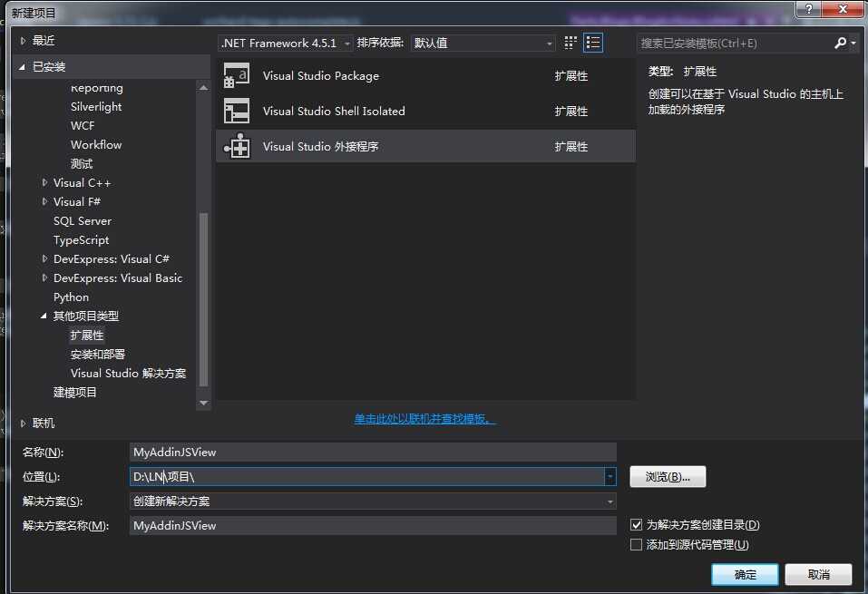Open the 解决方案 创建新解决方案 dropdown

373,501
